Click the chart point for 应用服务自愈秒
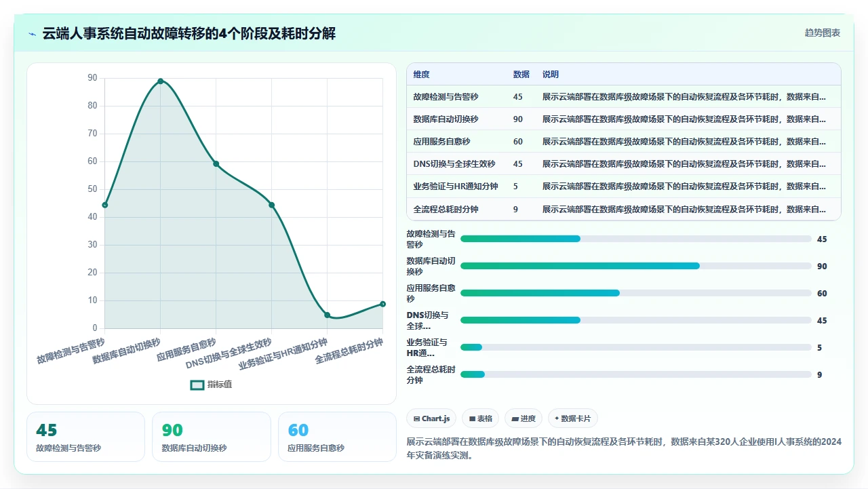 click(x=216, y=164)
